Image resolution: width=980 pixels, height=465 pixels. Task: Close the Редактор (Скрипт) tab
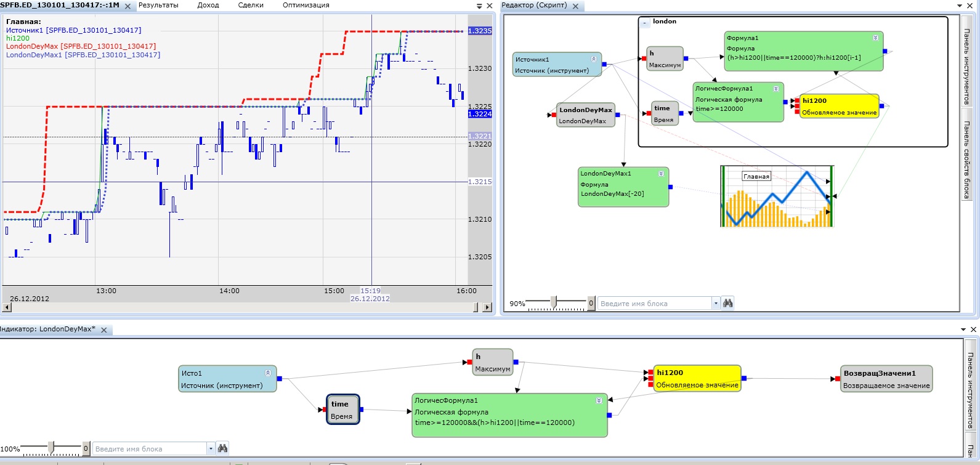[x=576, y=6]
